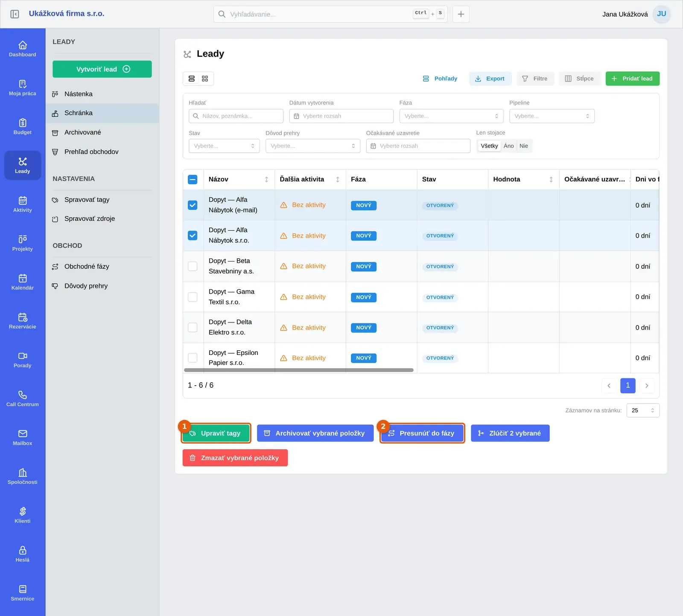Select the Dopyt — Delta Elektro s.r.o. checkbox

pos(193,328)
